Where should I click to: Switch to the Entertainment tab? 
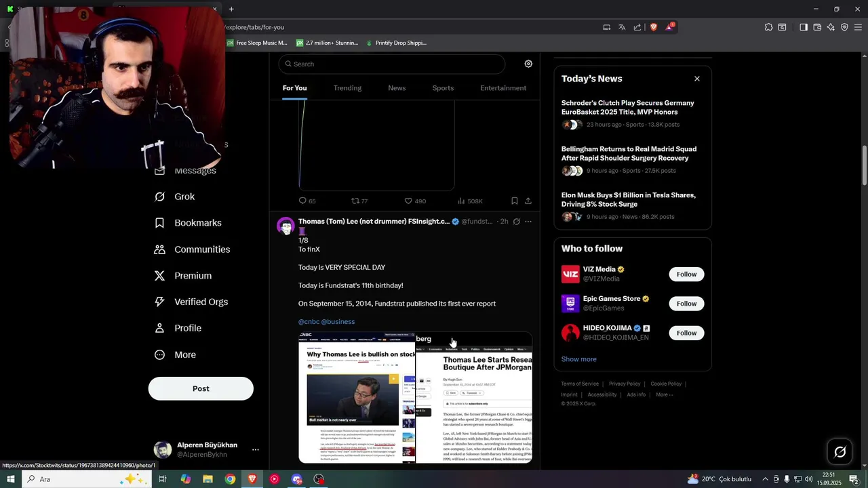click(503, 88)
